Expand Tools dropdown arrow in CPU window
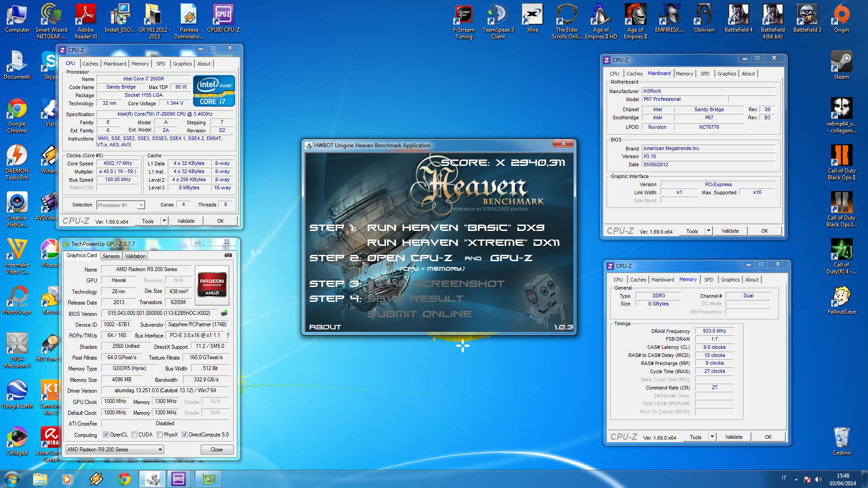Viewport: 868px width, 488px height. click(164, 221)
